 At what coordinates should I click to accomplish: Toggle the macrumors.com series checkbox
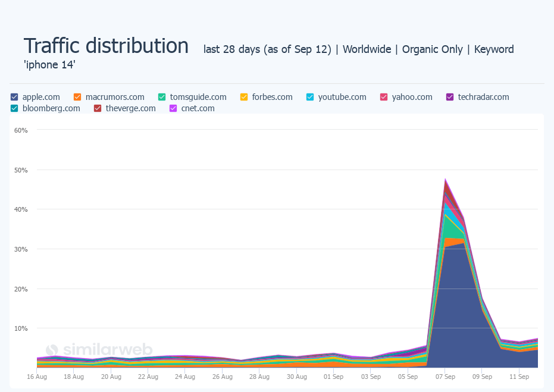(x=77, y=97)
